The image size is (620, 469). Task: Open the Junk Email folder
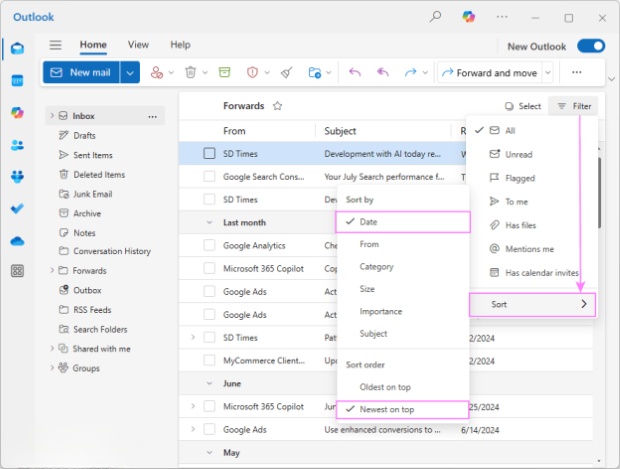tap(93, 194)
